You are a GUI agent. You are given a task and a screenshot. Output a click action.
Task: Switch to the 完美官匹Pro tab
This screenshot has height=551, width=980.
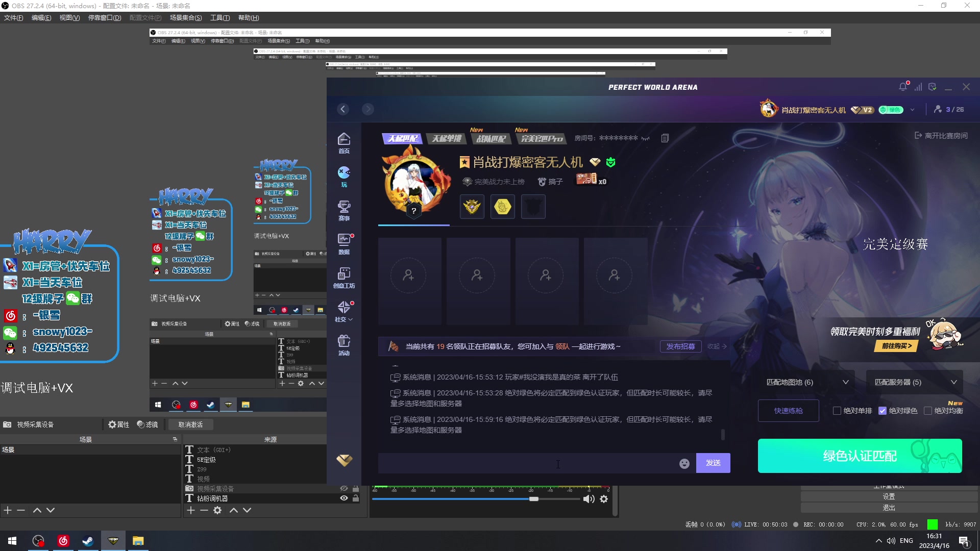[542, 138]
